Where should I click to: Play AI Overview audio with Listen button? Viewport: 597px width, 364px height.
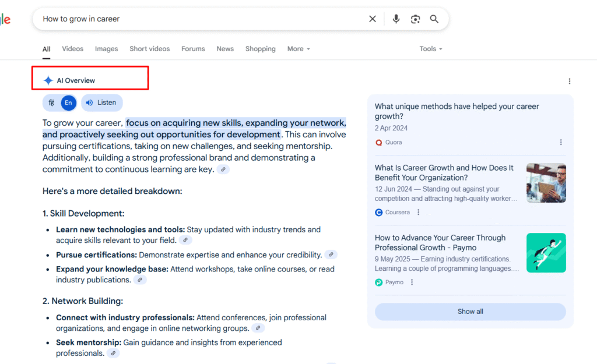coord(101,103)
